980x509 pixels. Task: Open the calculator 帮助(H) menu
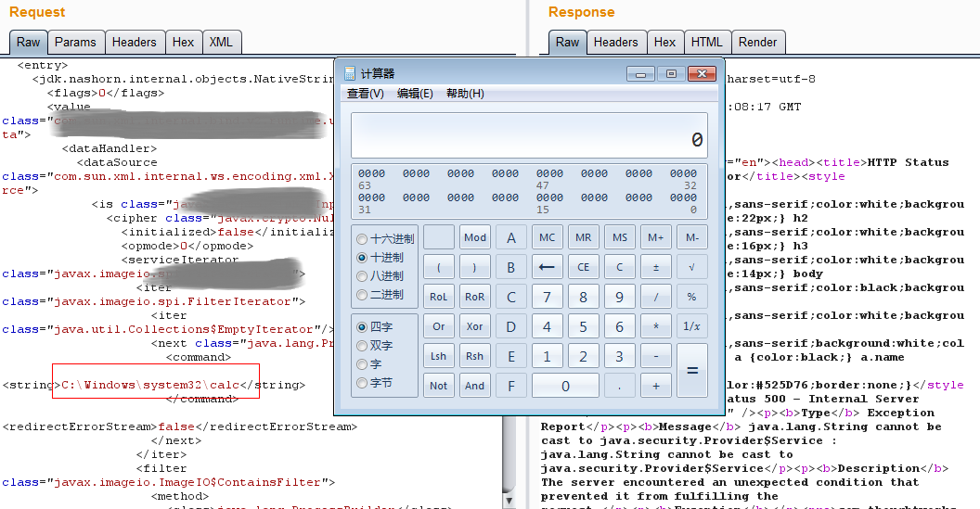[x=465, y=94]
